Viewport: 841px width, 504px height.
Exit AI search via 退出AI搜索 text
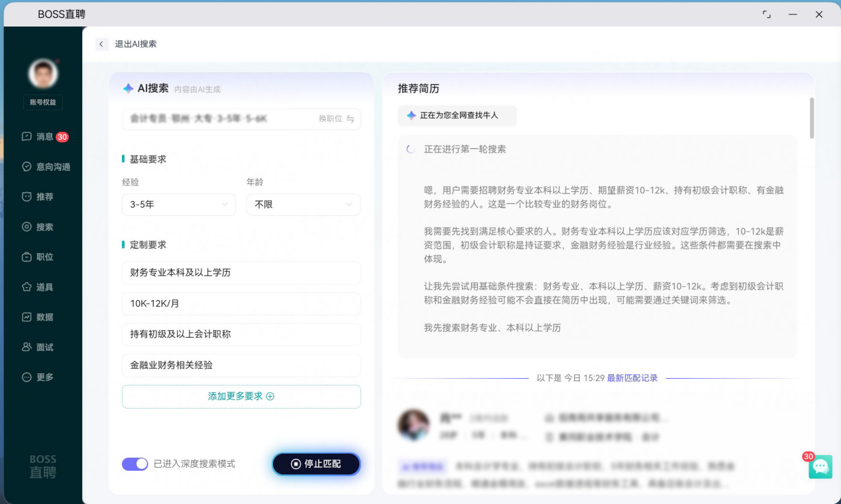tap(136, 44)
